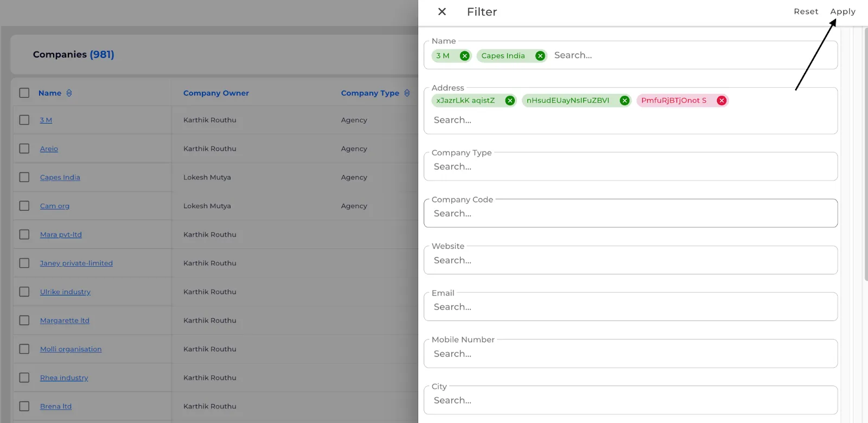This screenshot has width=868, height=423.
Task: Focus the Company Code search field
Action: tap(630, 213)
